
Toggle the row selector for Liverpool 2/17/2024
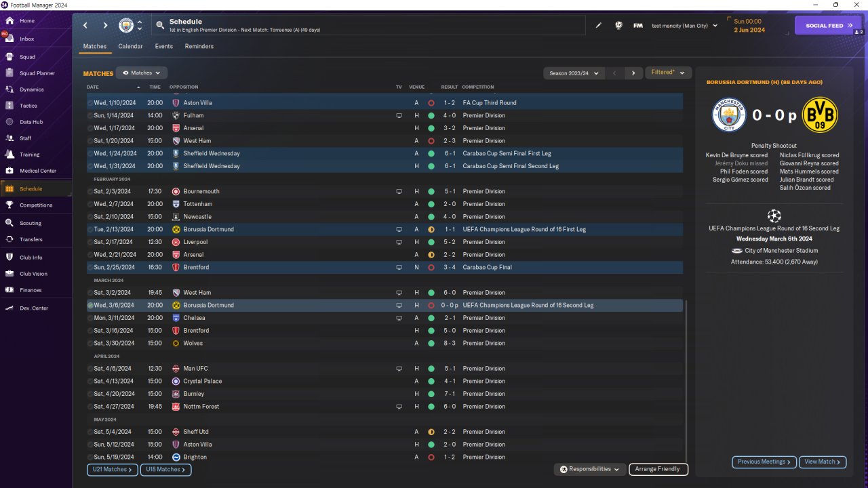point(90,242)
